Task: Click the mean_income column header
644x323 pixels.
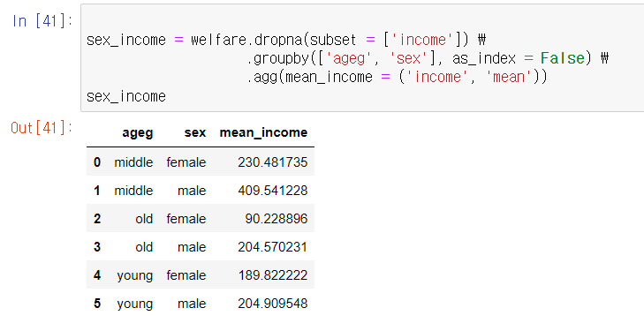Action: click(263, 132)
